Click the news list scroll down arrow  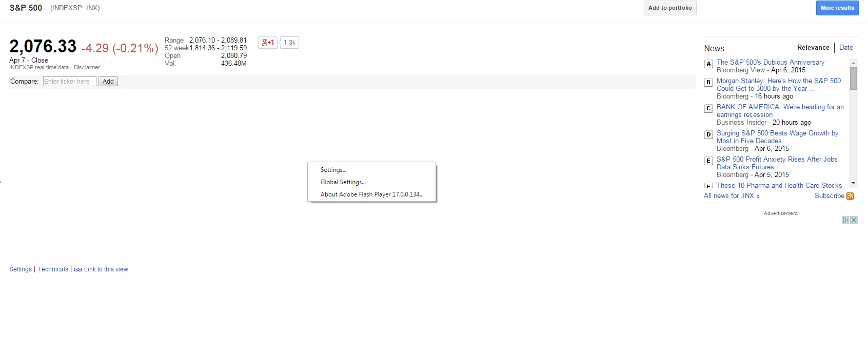(x=854, y=183)
